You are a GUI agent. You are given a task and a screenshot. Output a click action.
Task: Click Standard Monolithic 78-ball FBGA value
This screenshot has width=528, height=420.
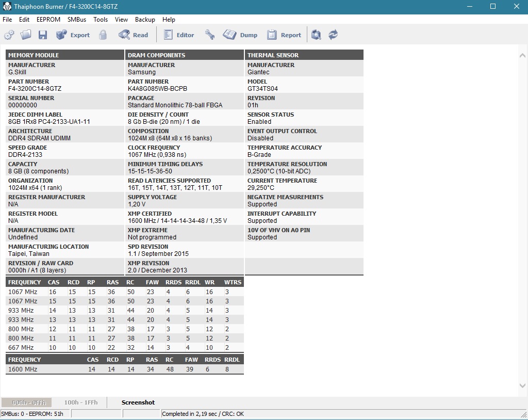tap(175, 105)
